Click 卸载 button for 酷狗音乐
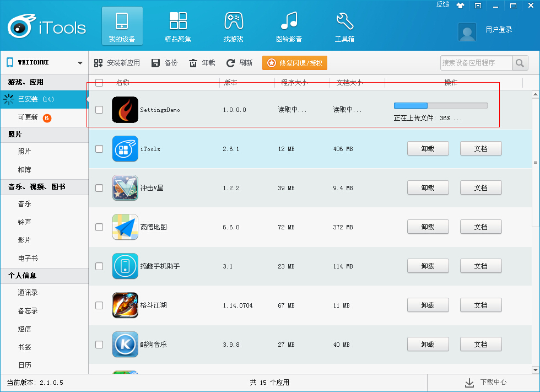540x392 pixels. point(428,344)
